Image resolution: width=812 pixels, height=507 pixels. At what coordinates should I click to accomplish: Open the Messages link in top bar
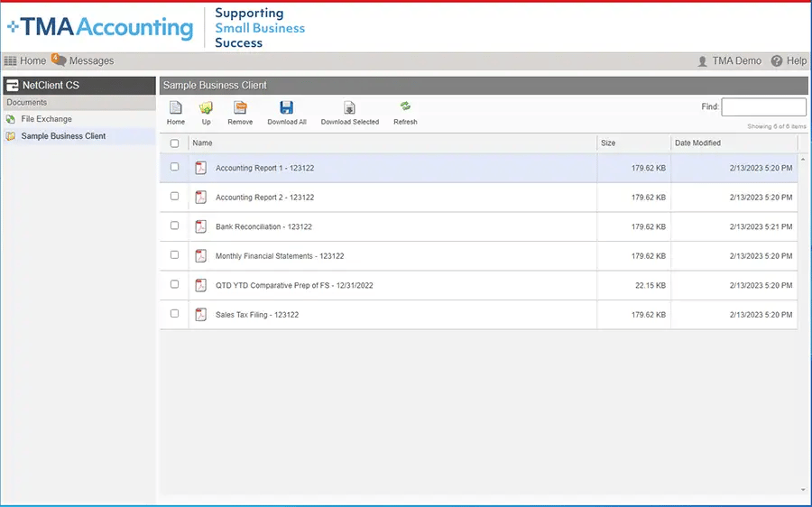click(x=92, y=61)
